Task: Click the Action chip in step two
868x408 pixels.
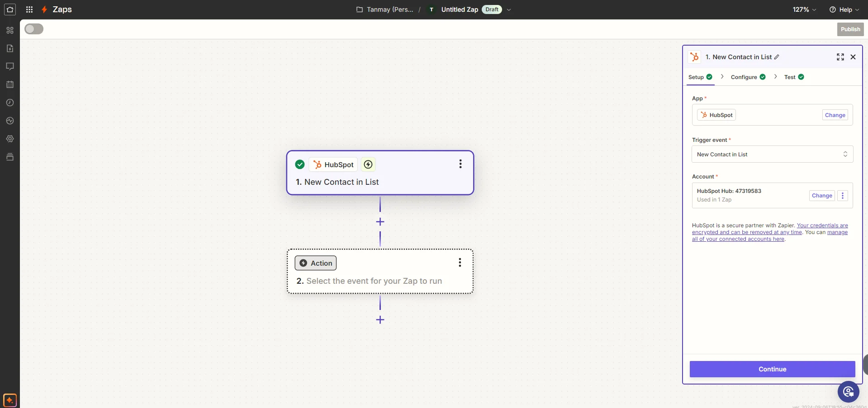Action: pyautogui.click(x=316, y=263)
